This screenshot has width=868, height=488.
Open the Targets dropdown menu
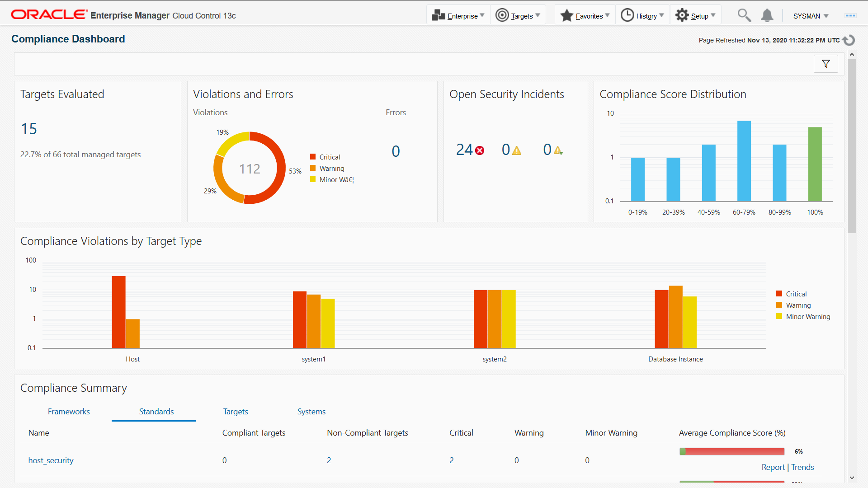[x=518, y=16]
